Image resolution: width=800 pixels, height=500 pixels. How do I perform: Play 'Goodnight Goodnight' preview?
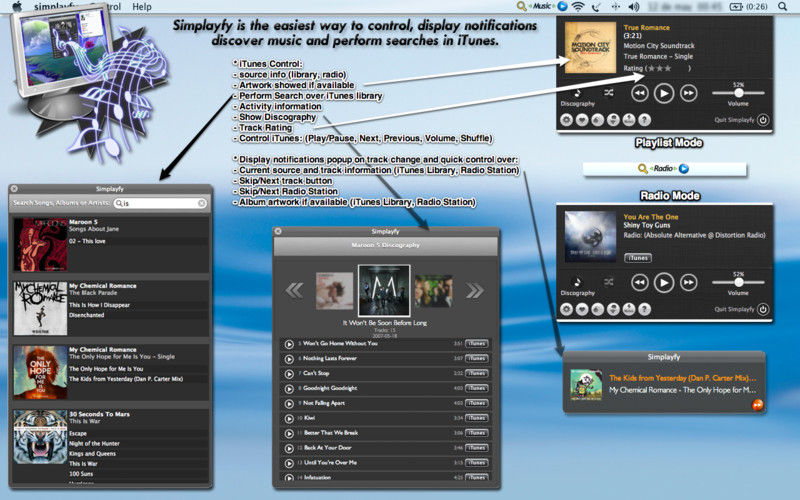click(289, 389)
